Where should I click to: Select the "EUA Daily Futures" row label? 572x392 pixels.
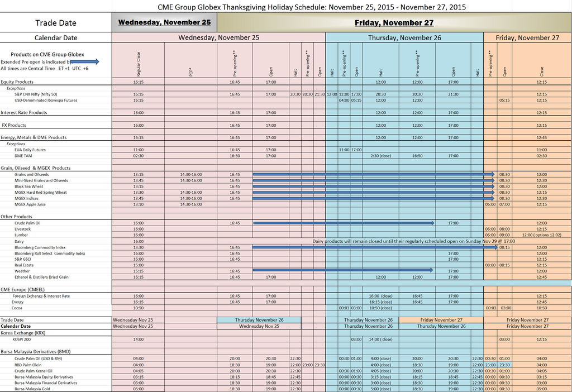coord(30,150)
